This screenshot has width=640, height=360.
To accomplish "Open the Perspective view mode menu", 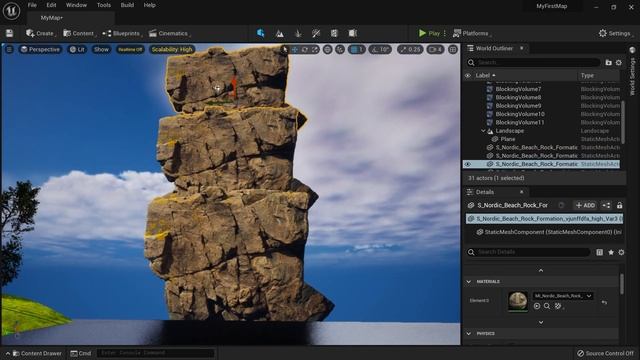I will [x=40, y=49].
